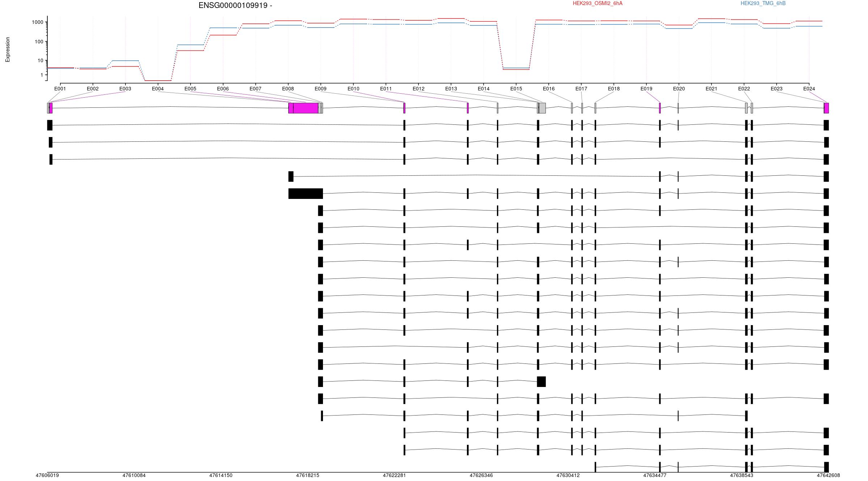
Task: Click exon label E024
Action: pos(809,89)
